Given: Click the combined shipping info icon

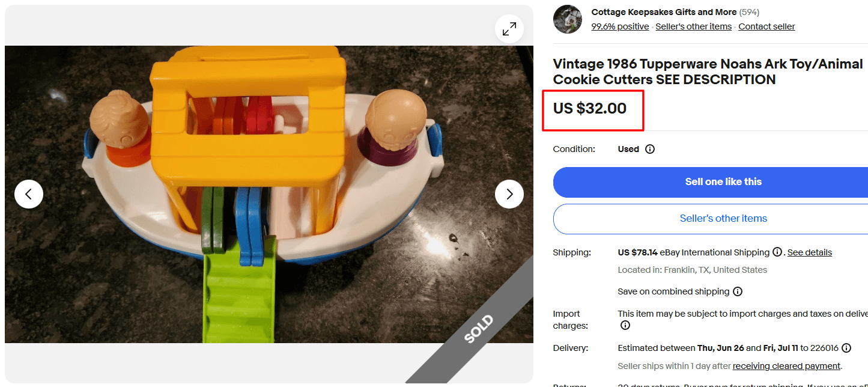Looking at the screenshot, I should tap(738, 291).
